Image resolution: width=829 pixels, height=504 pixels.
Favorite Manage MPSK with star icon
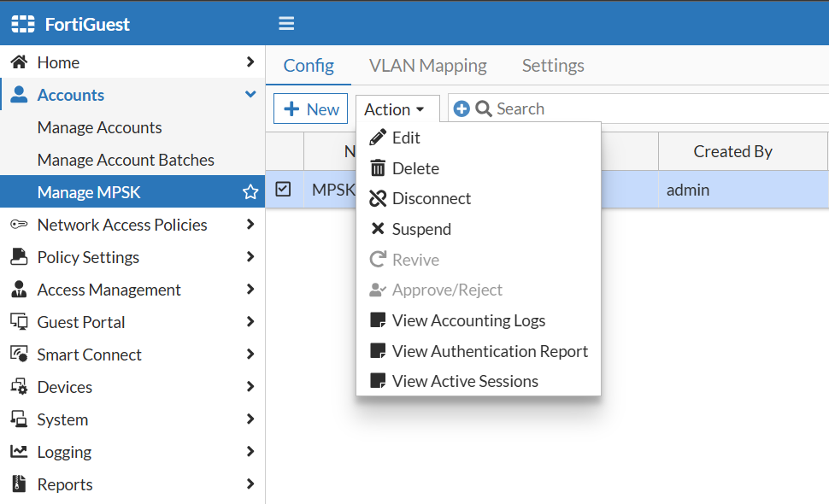[250, 193]
